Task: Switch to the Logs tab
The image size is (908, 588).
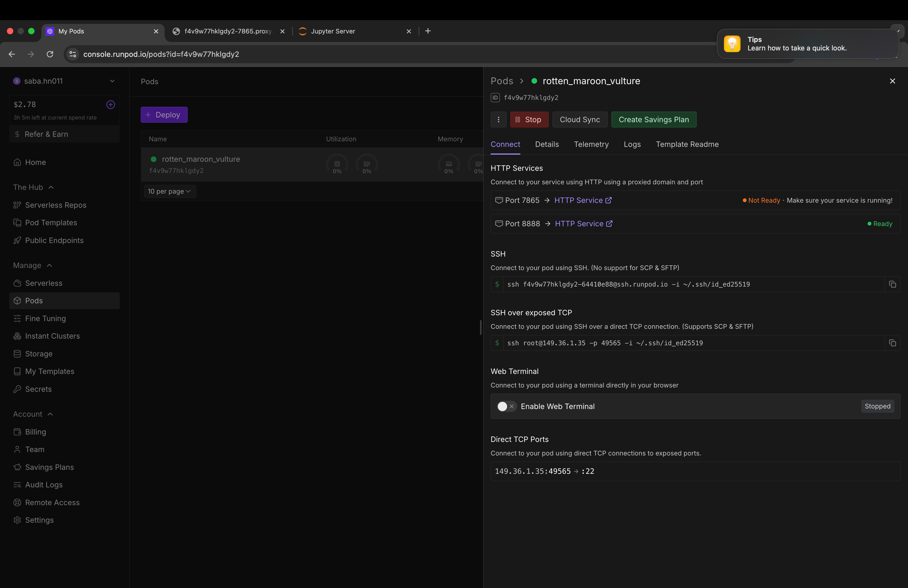Action: tap(632, 144)
